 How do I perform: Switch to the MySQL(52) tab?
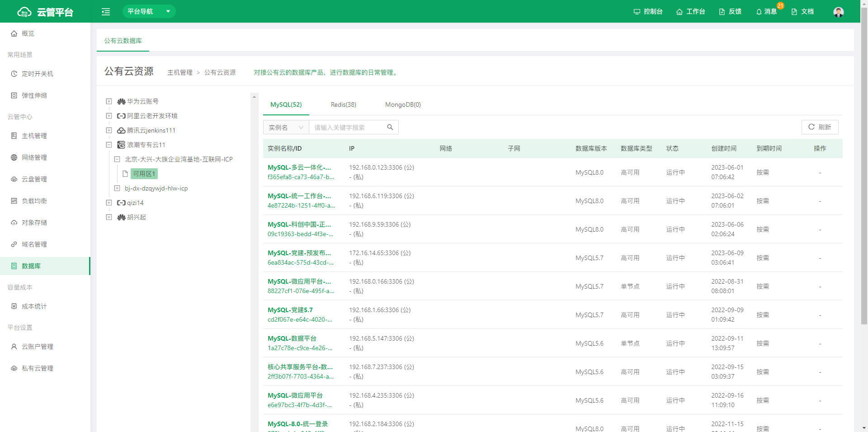(x=286, y=104)
